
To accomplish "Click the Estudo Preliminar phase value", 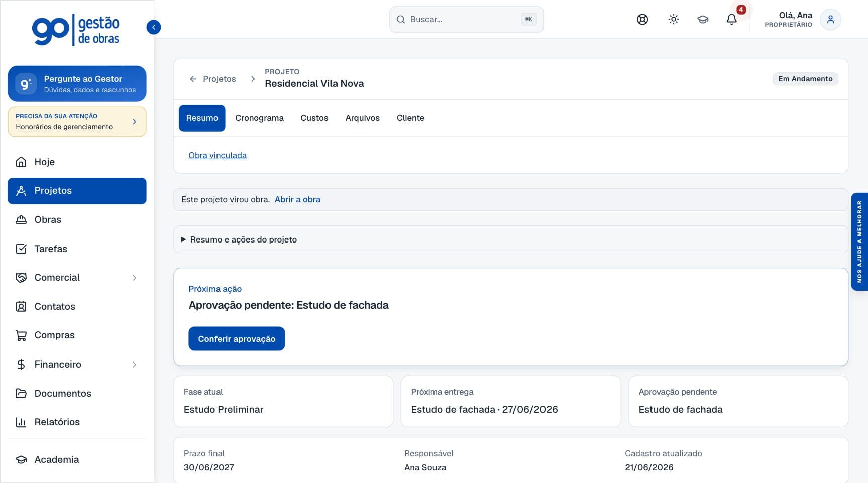I will [224, 409].
